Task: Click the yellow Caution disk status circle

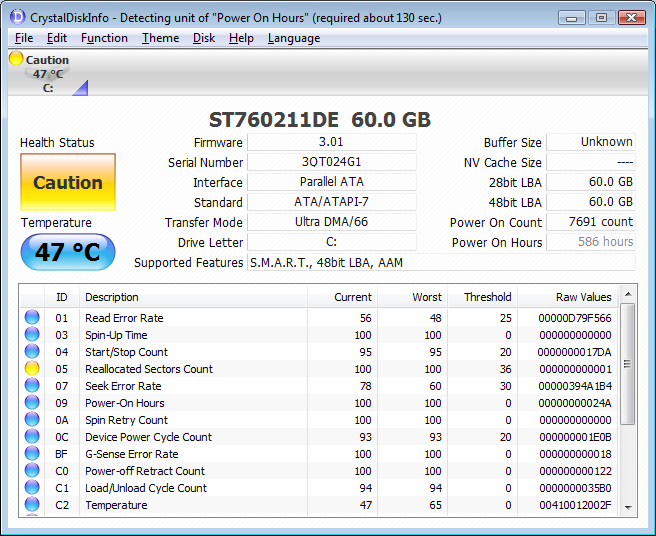Action: (x=16, y=58)
